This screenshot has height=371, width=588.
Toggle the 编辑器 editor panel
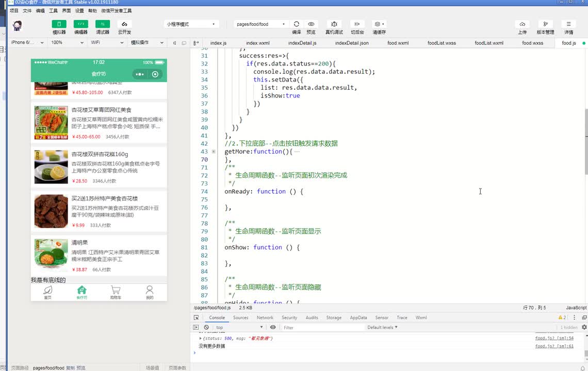click(x=81, y=24)
